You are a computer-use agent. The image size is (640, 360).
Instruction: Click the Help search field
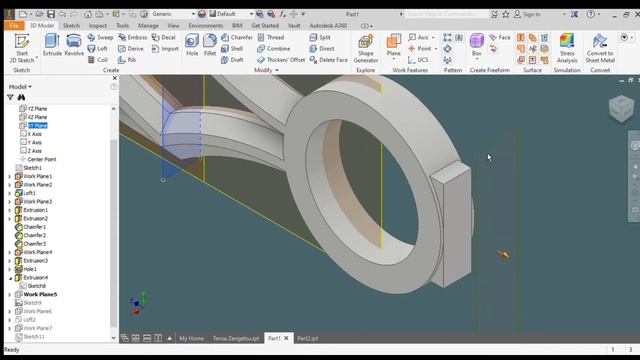coord(447,14)
